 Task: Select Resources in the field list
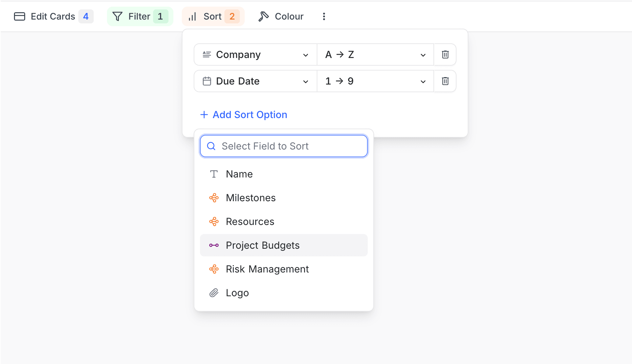(250, 221)
